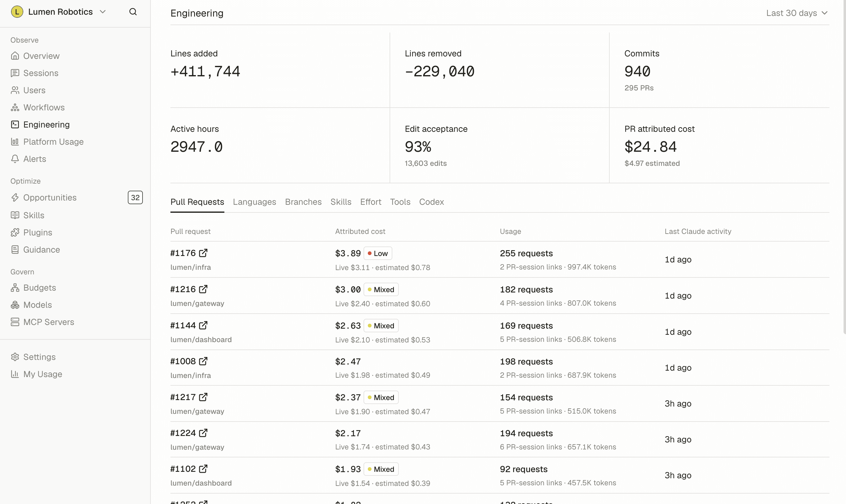This screenshot has height=504, width=846.
Task: Click the Mixed badge on PR #1217
Action: tap(381, 397)
